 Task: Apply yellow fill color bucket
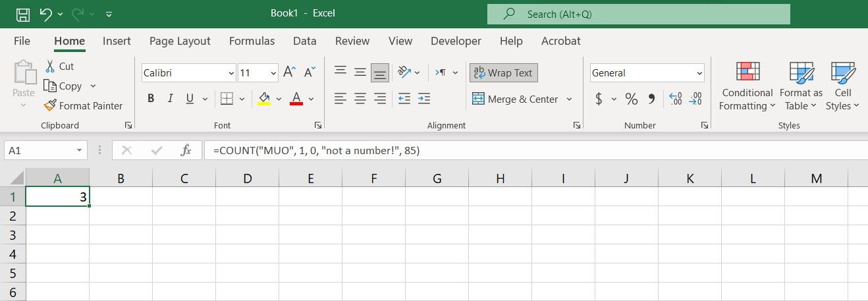(x=264, y=99)
